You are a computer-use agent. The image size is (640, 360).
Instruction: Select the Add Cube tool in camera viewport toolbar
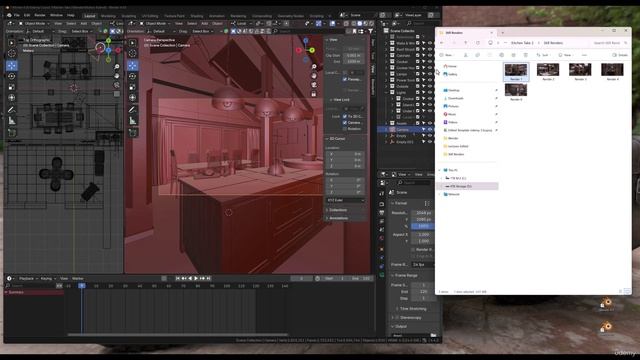[133, 132]
